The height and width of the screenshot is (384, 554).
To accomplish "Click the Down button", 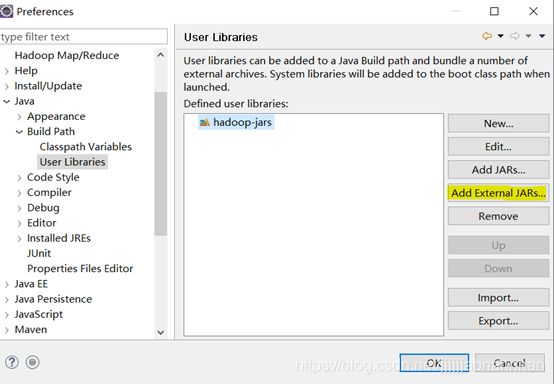I will (499, 268).
